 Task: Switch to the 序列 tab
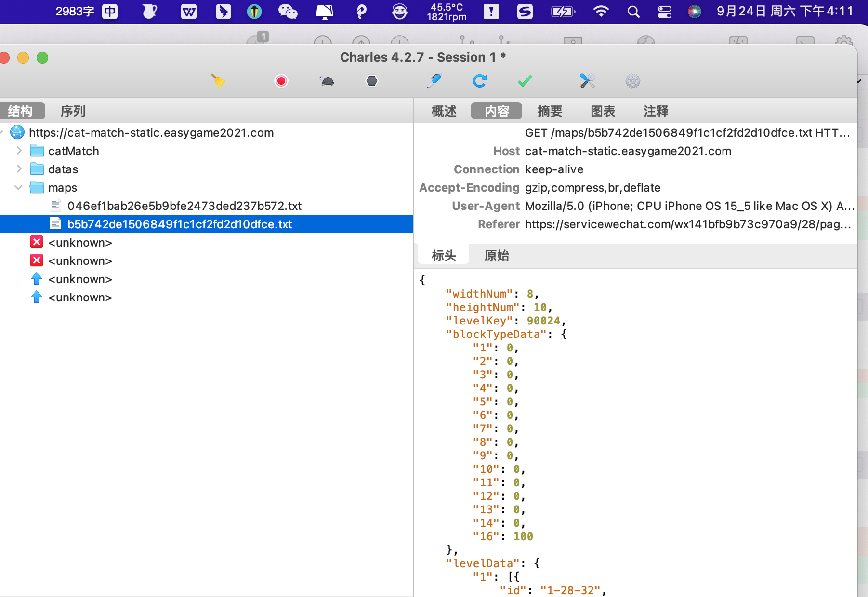[72, 111]
